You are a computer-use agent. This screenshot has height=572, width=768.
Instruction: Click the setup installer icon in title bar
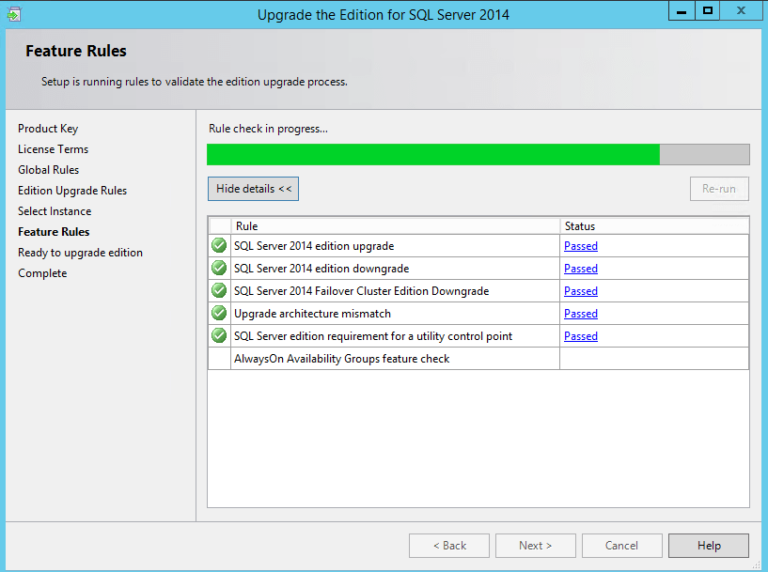pyautogui.click(x=14, y=14)
